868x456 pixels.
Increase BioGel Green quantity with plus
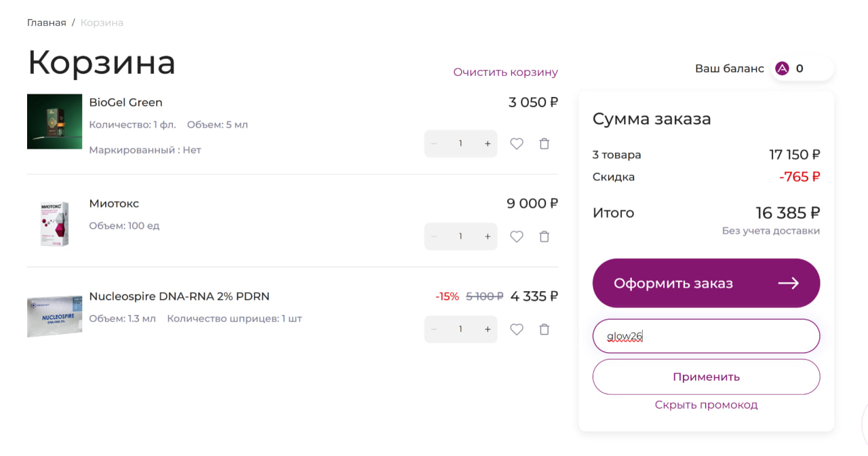pos(487,144)
